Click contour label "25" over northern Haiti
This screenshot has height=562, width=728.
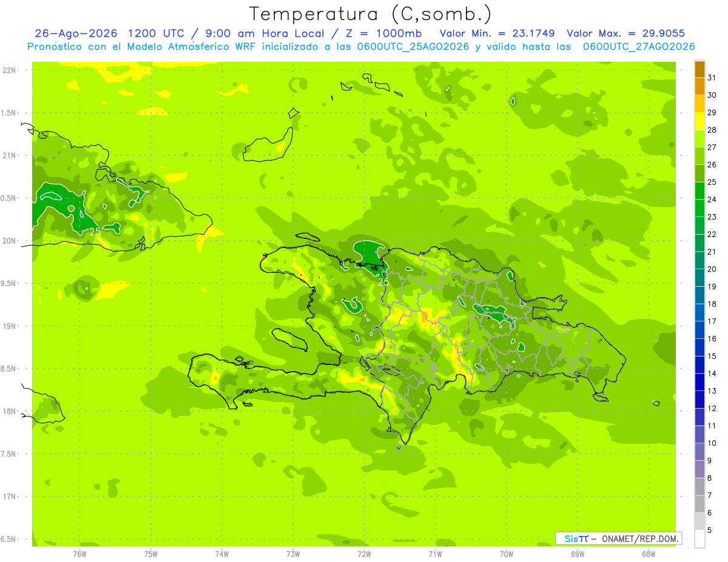(x=383, y=282)
